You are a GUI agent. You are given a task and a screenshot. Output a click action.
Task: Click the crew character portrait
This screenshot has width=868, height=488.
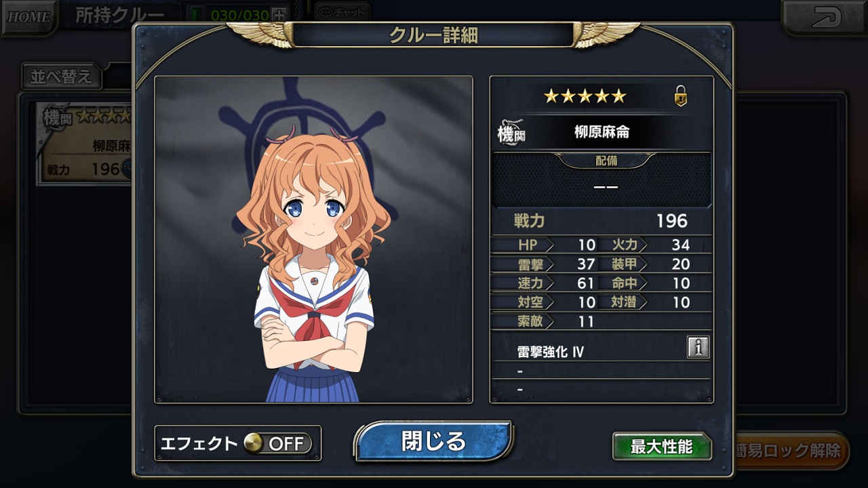[313, 239]
